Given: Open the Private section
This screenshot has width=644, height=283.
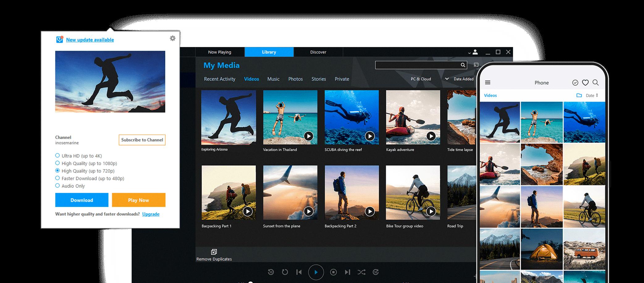Looking at the screenshot, I should point(342,79).
